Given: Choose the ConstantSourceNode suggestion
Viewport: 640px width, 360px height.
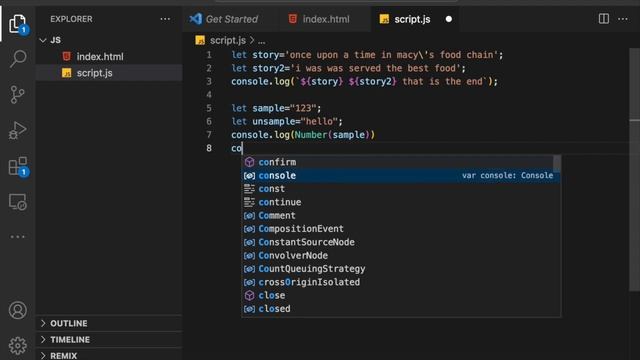Looking at the screenshot, I should (401, 242).
